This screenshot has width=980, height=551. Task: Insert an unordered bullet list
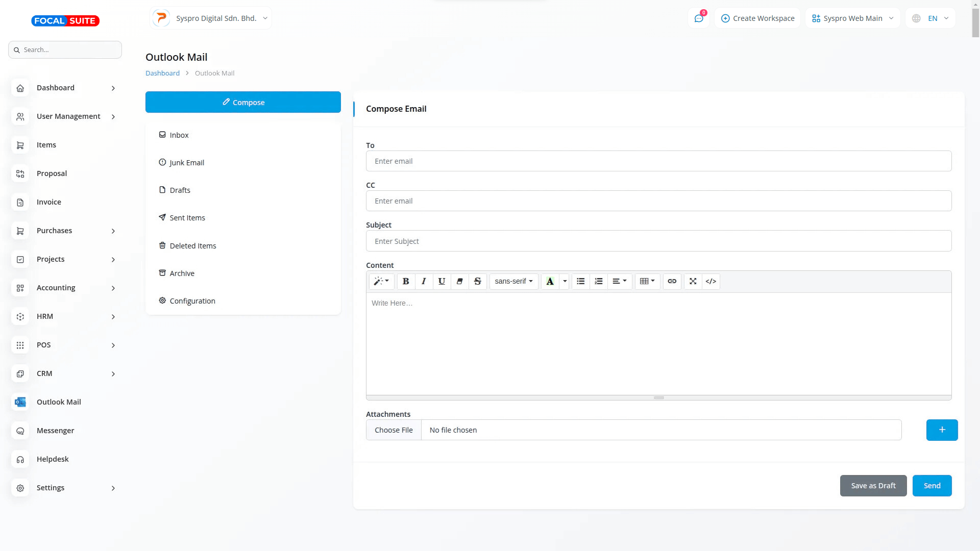point(580,281)
